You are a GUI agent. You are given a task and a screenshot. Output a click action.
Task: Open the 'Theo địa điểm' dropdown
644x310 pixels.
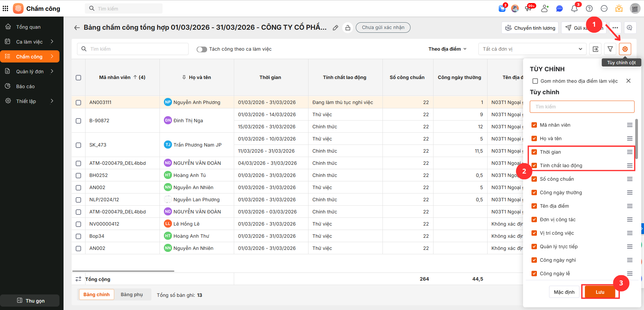pyautogui.click(x=447, y=49)
